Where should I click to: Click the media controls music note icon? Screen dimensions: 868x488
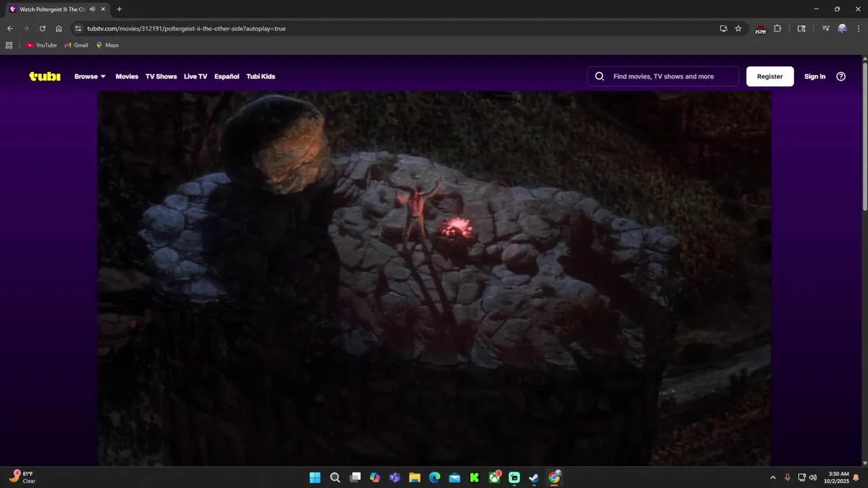tap(825, 28)
